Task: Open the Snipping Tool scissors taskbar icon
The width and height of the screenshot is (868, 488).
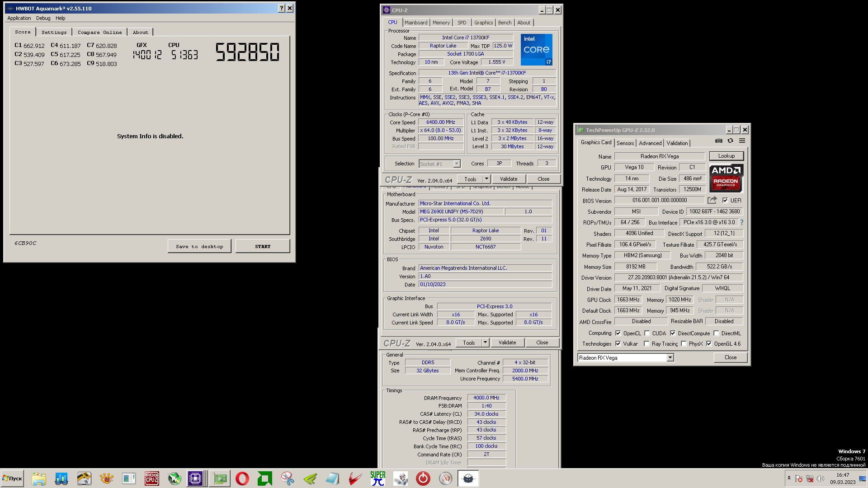Action: 288,479
